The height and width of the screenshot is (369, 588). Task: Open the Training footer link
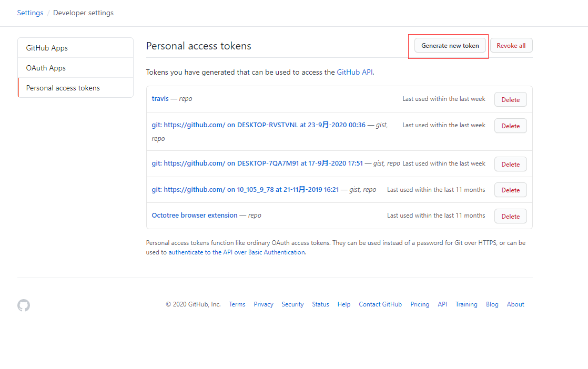[x=467, y=304]
